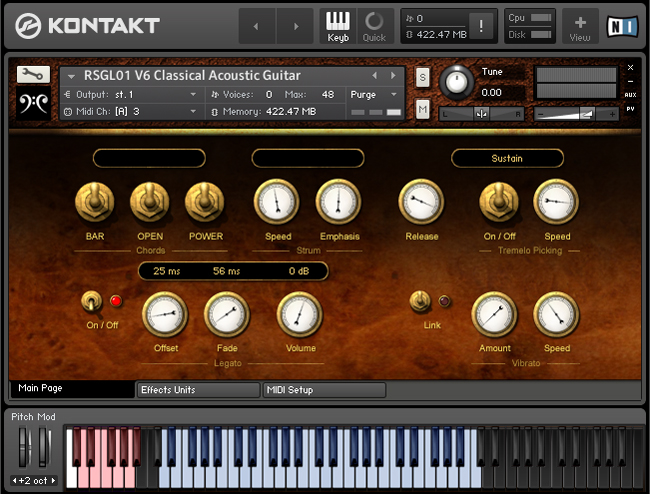Image resolution: width=650 pixels, height=494 pixels.
Task: Toggle the Keyb on-screen keyboard
Action: [x=338, y=27]
